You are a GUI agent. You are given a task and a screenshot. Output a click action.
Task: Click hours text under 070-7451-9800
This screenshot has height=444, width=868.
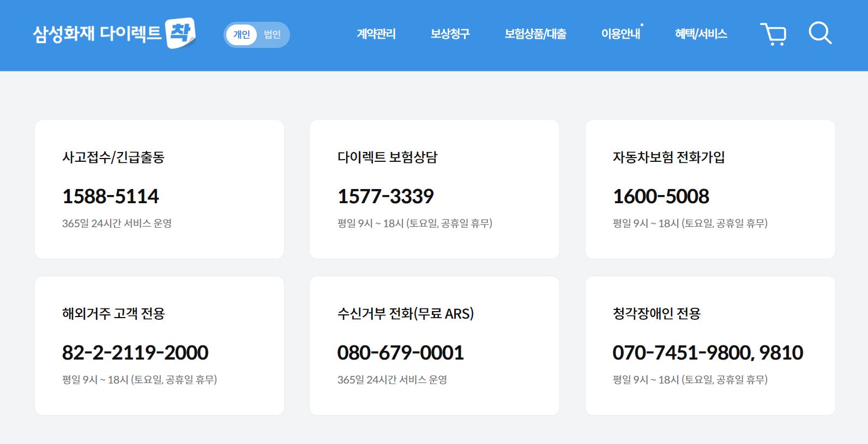point(690,380)
